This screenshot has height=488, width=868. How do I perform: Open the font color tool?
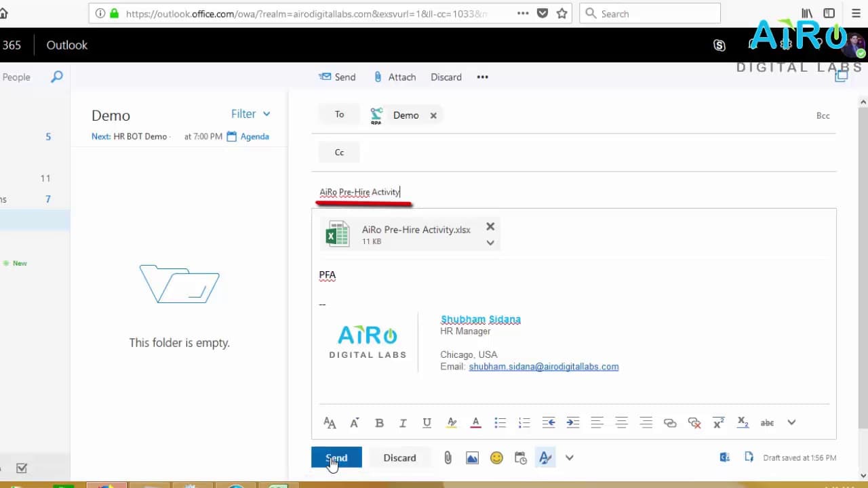point(476,423)
